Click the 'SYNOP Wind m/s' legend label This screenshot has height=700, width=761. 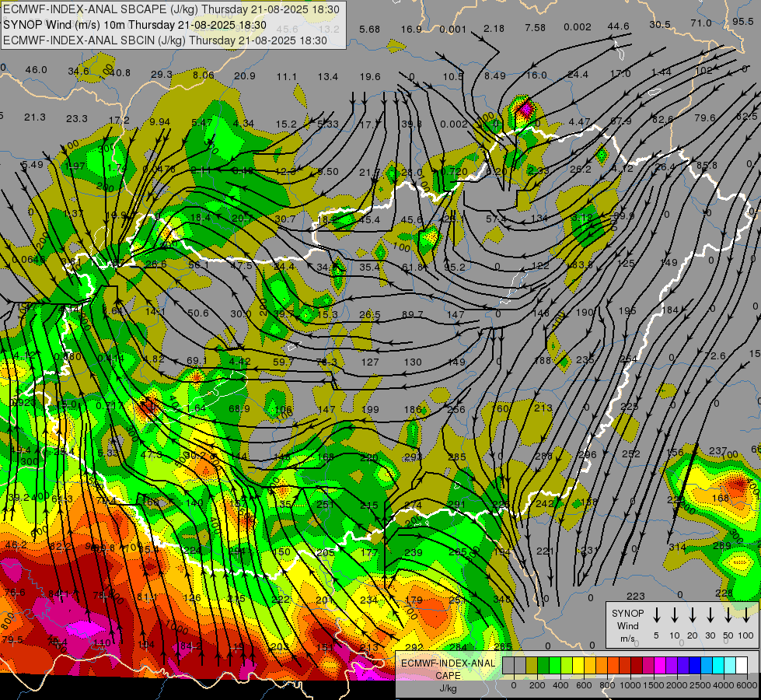click(627, 625)
